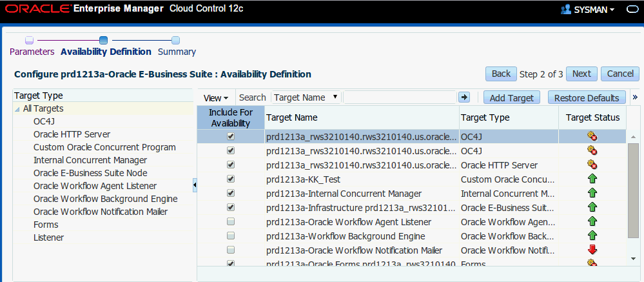Click the accessibility oval icon in header
This screenshot has width=644, height=282.
[631, 10]
